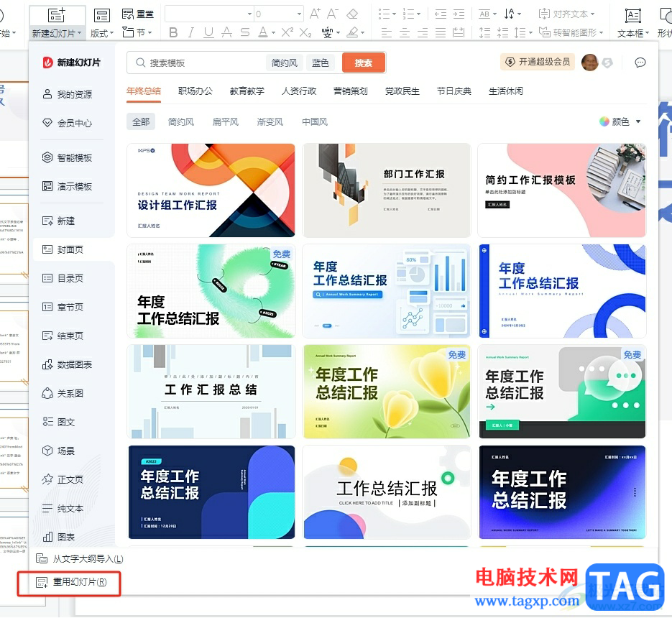Screen dimensions: 672x618
Task: Choose 重用幻灯片(R) menu entry
Action: (71, 582)
